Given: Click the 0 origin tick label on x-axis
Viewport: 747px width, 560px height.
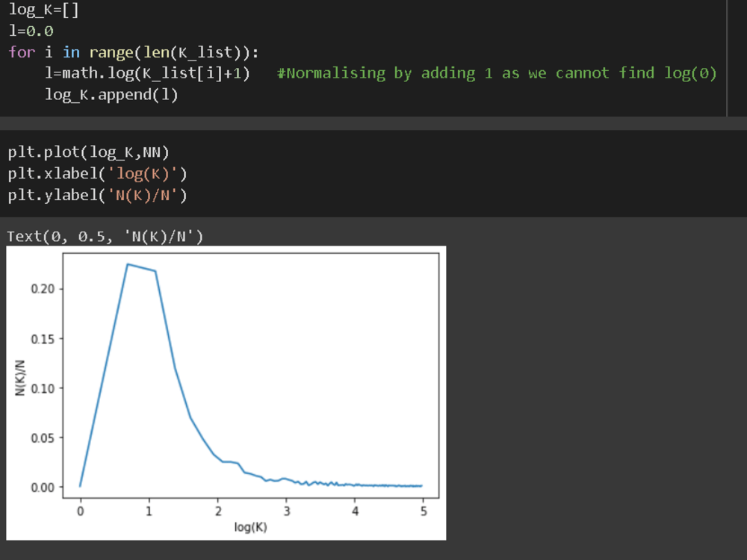Looking at the screenshot, I should tap(80, 511).
